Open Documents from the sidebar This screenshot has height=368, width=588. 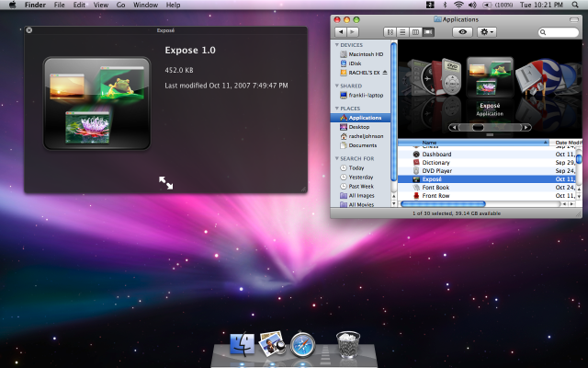pyautogui.click(x=361, y=145)
